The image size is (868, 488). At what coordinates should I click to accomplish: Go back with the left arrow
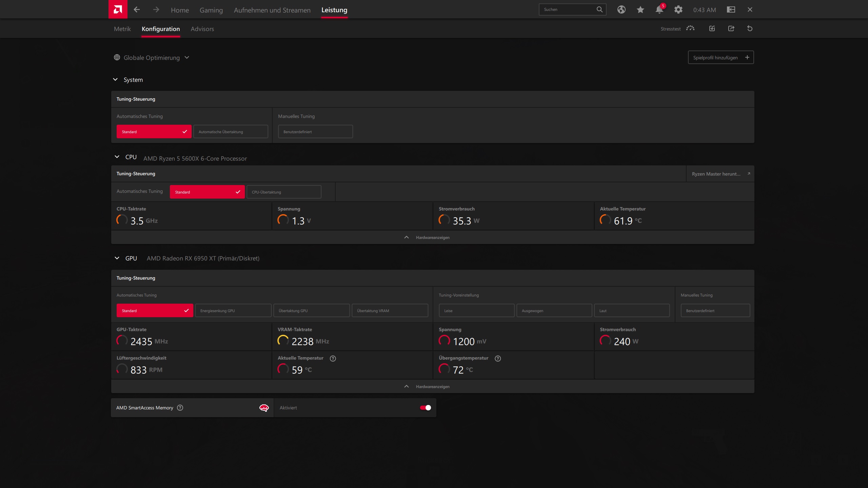point(137,9)
